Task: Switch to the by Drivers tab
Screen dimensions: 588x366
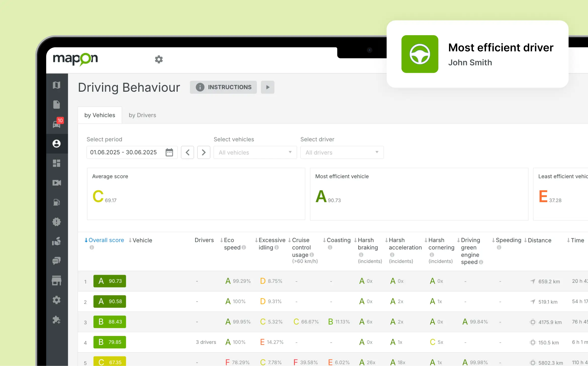Action: tap(142, 115)
